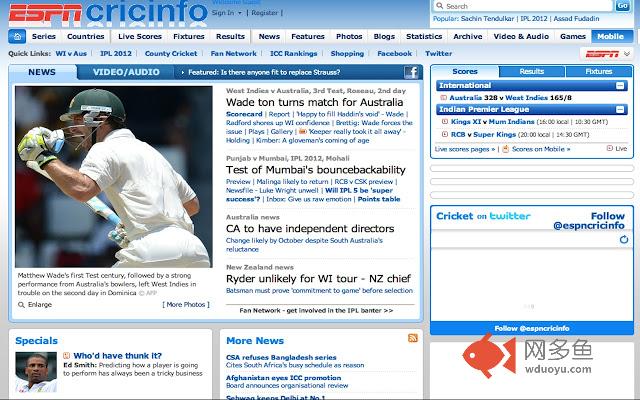The image size is (640, 400).
Task: Open the Fixtures menu in navigation bar
Action: [x=189, y=36]
